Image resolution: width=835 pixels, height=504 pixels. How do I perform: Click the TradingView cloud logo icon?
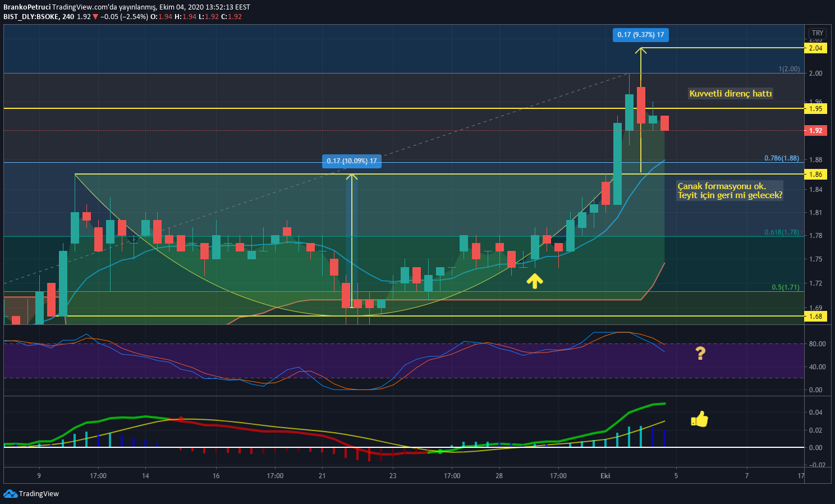click(10, 494)
